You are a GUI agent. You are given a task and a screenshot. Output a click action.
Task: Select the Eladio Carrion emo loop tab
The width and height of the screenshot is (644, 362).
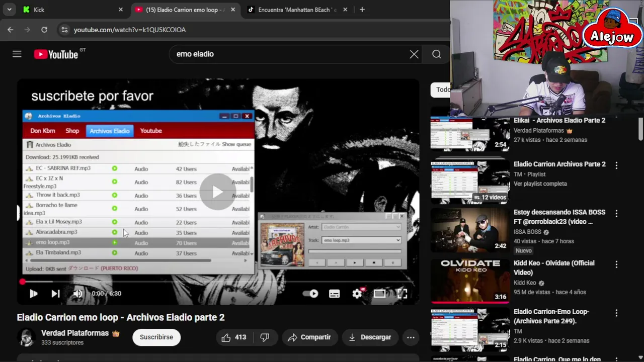[x=185, y=10]
